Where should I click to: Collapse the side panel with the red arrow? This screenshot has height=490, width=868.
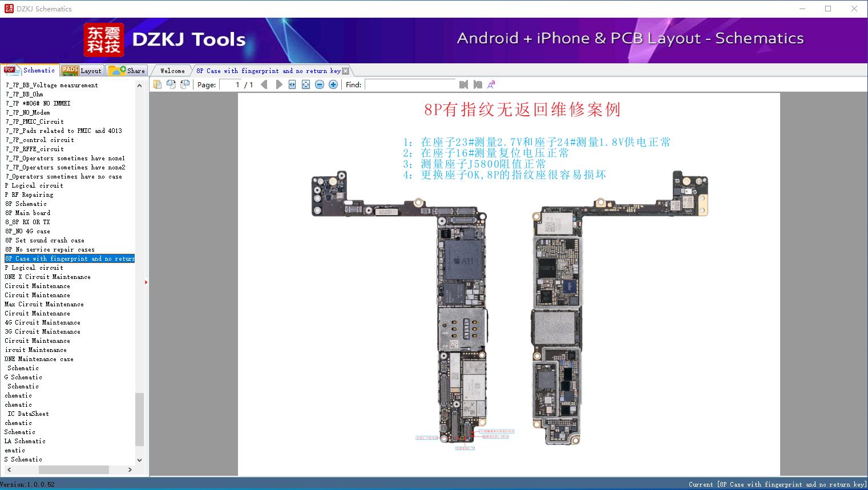coord(146,282)
